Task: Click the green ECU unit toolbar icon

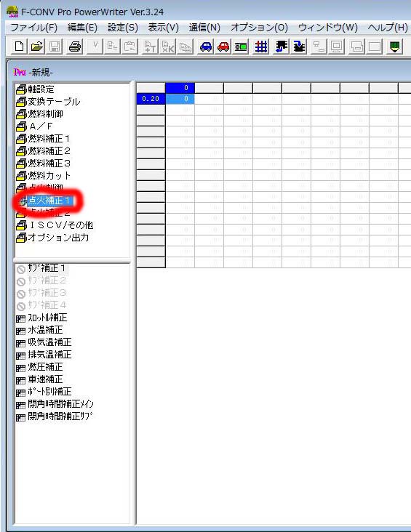Action: point(241,47)
